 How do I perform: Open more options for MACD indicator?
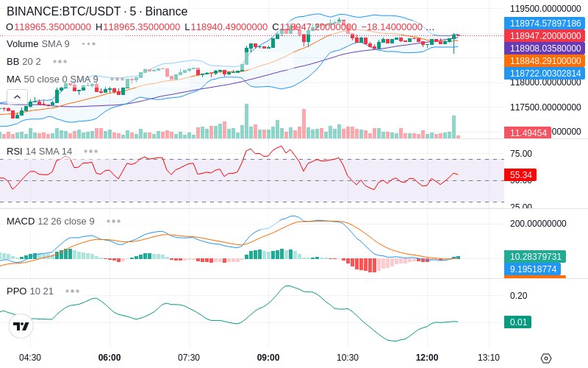(113, 222)
